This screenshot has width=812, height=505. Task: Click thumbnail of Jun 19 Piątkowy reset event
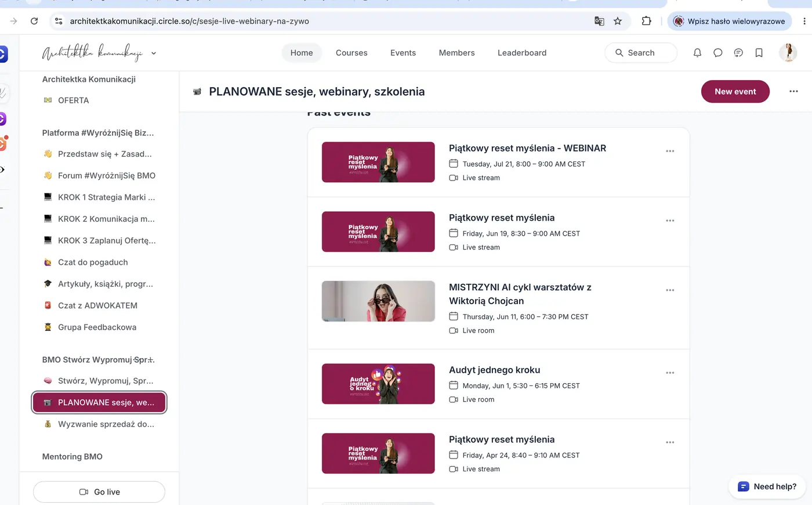(x=378, y=232)
